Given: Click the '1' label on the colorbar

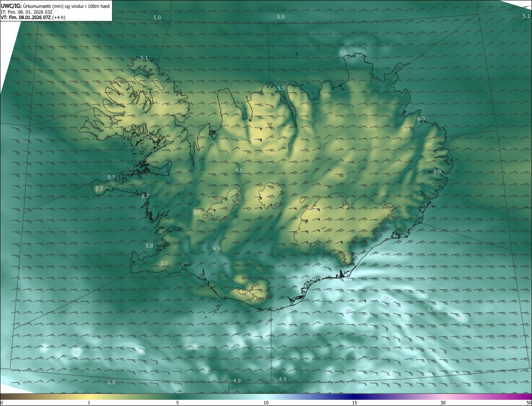Looking at the screenshot, I should 89,403.
